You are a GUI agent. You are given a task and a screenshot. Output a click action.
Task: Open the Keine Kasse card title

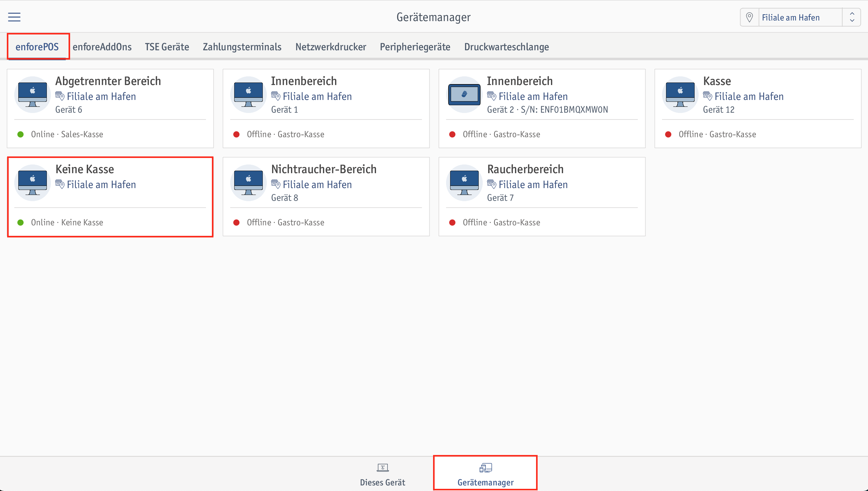[85, 169]
